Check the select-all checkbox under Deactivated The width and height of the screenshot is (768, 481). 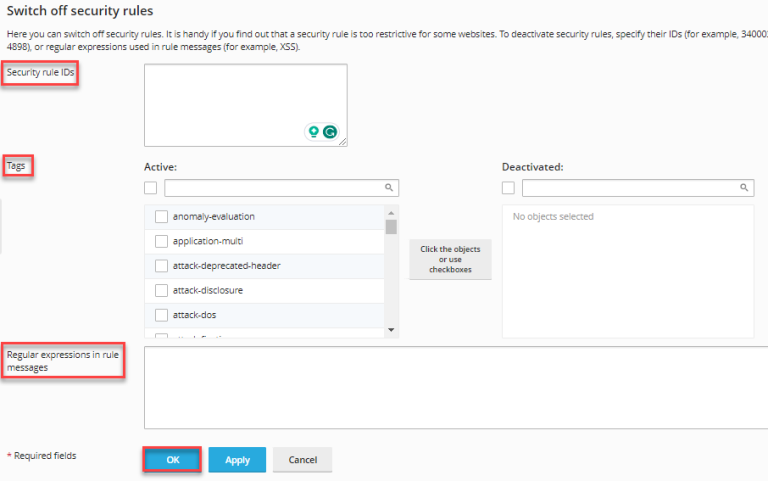tap(508, 188)
